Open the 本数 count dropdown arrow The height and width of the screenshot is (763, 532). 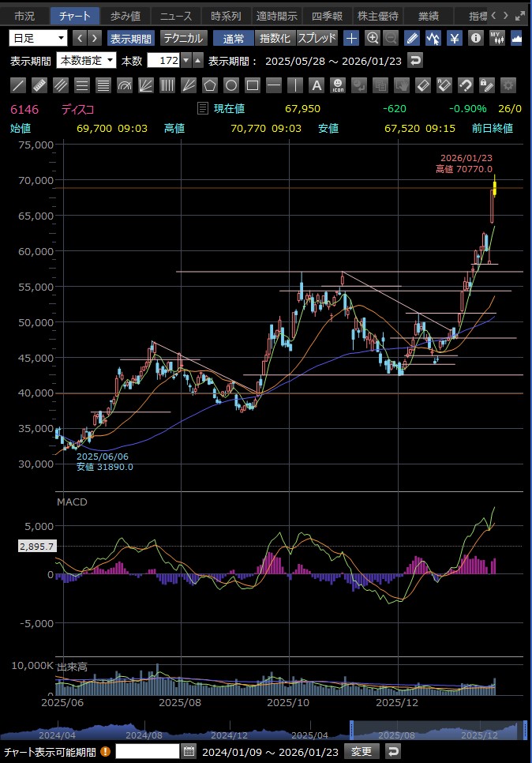pos(185,61)
